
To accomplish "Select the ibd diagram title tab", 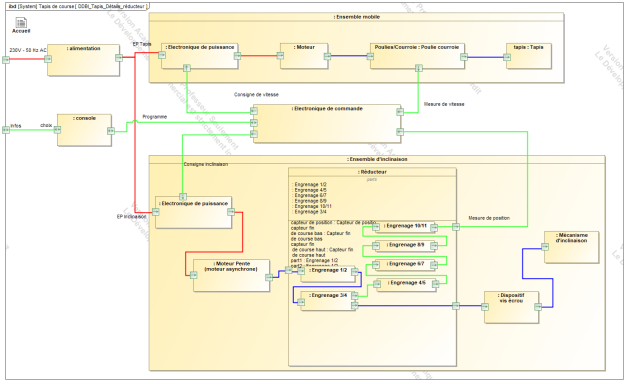I will pyautogui.click(x=78, y=6).
